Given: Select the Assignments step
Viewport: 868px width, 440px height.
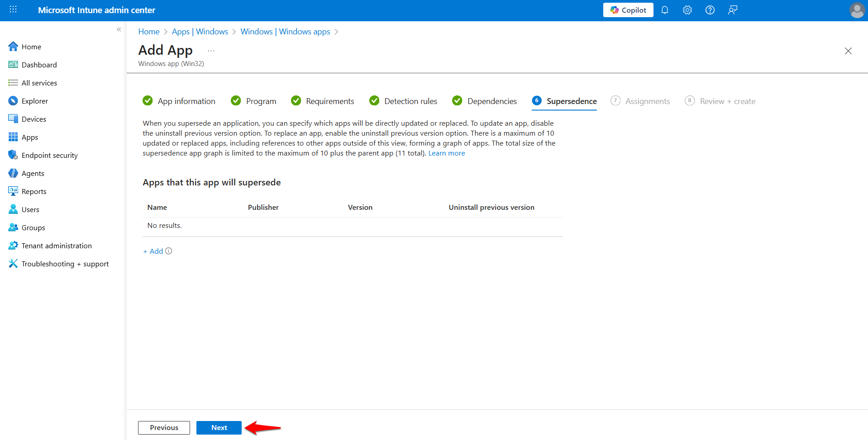Looking at the screenshot, I should (640, 101).
